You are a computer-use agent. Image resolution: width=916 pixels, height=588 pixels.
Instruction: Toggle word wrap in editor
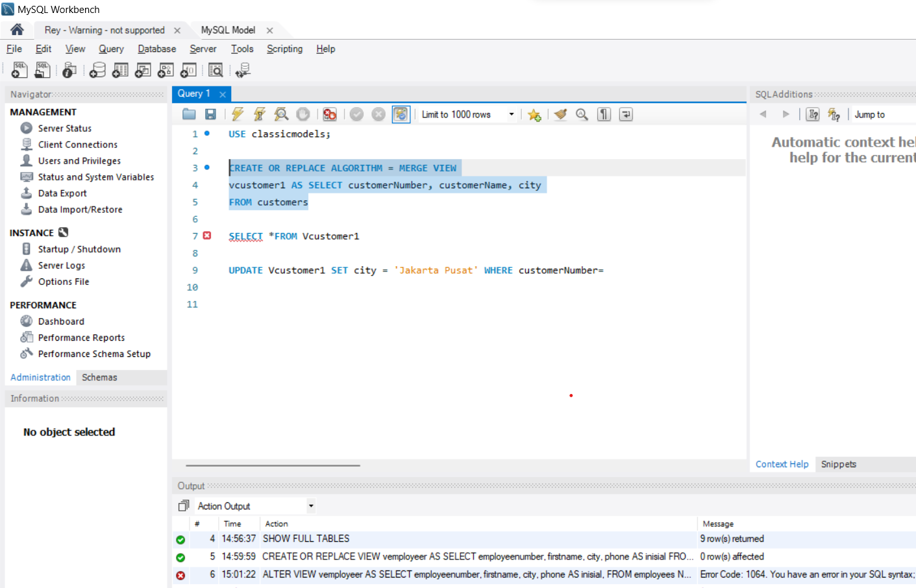626,114
